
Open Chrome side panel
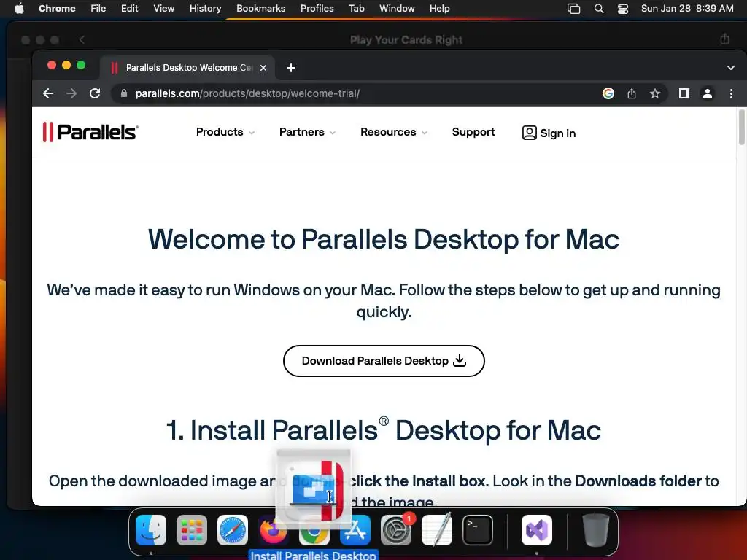point(684,93)
